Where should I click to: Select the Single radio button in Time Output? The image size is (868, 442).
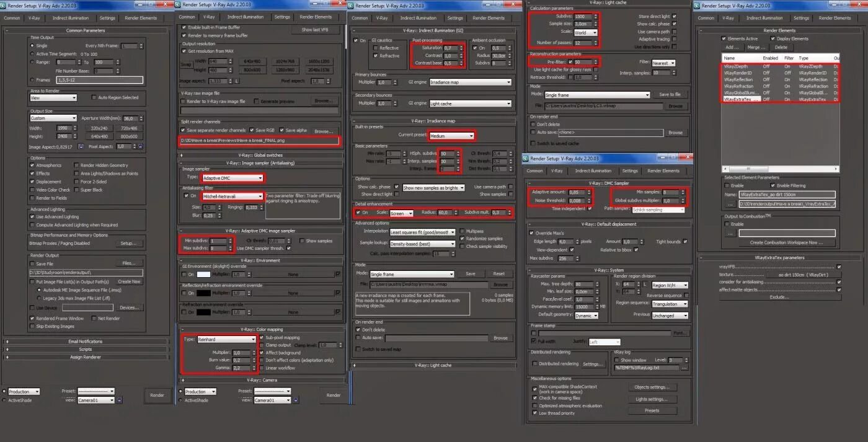[x=33, y=46]
